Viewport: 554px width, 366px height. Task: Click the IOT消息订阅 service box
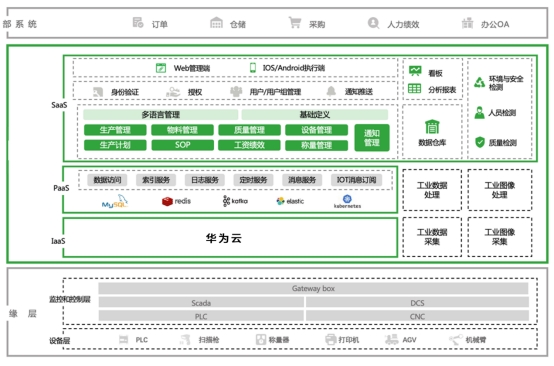coord(356,180)
